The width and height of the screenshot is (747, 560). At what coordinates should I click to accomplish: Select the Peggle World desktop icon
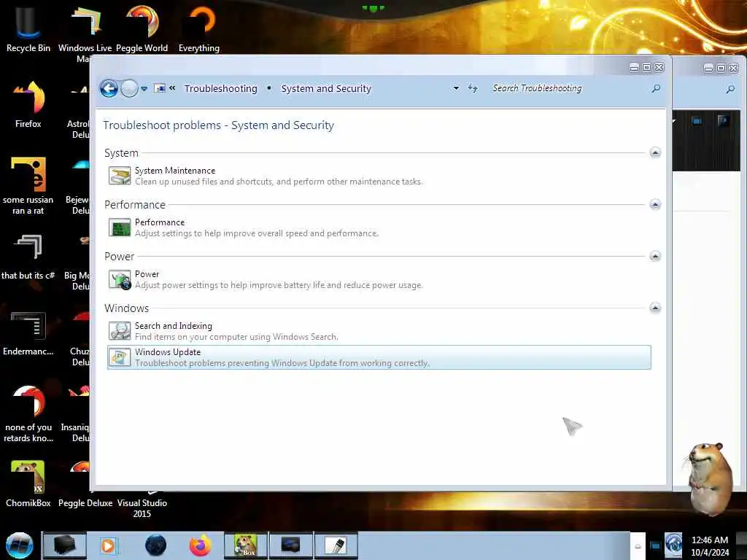coord(142,28)
